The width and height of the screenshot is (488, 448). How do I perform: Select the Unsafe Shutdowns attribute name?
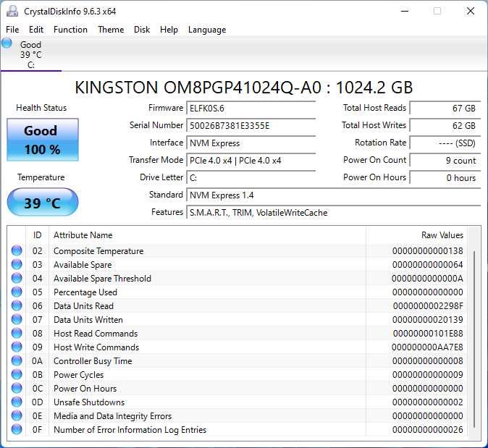[x=89, y=402]
